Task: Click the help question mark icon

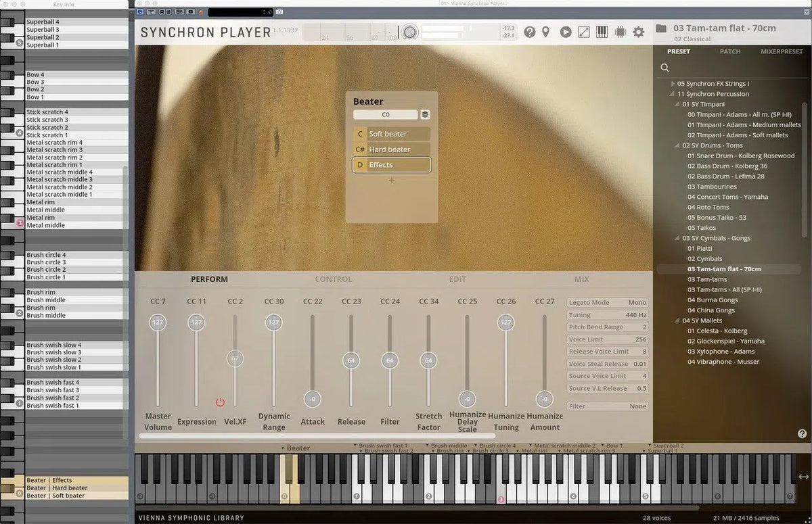Action: point(529,32)
